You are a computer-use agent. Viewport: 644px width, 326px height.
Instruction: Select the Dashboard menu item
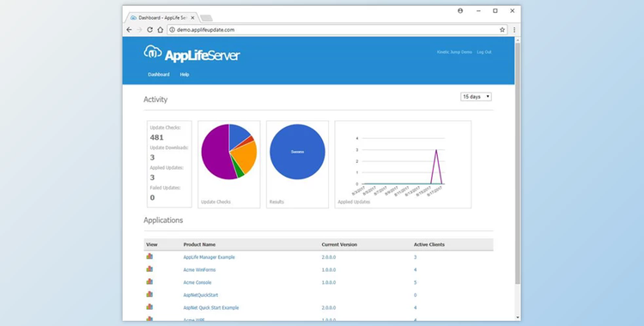[159, 75]
